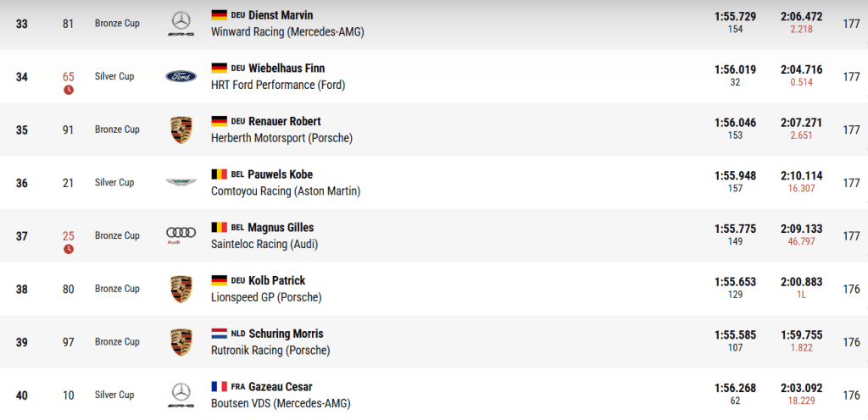
Task: Click the Mercedes-AMG logo beside Gazeau Cesar
Action: [x=181, y=395]
